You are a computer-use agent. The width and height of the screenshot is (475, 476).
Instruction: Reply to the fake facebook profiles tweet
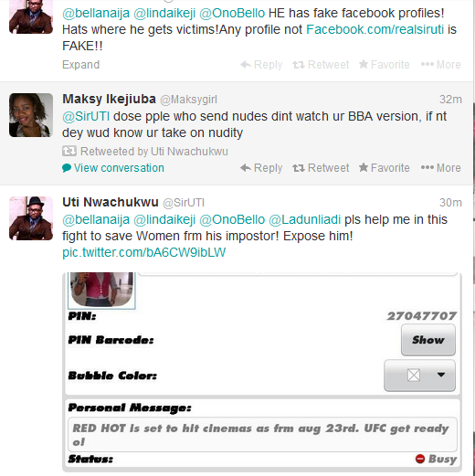coord(261,65)
